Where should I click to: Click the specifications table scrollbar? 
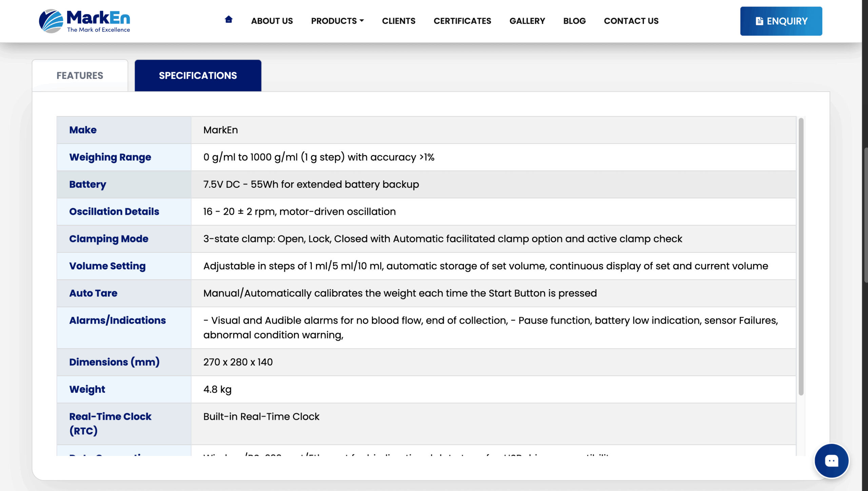point(801,257)
